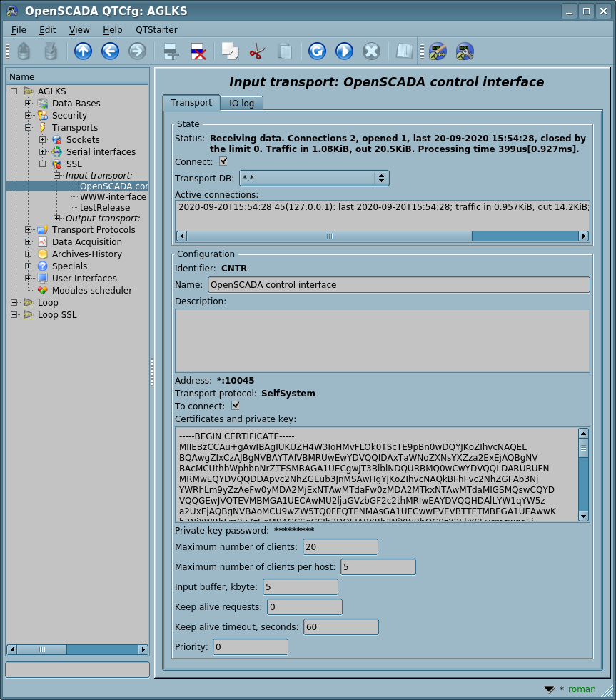Screen dimensions: 616x700
Task: Open the Edit menu
Action: click(x=47, y=30)
